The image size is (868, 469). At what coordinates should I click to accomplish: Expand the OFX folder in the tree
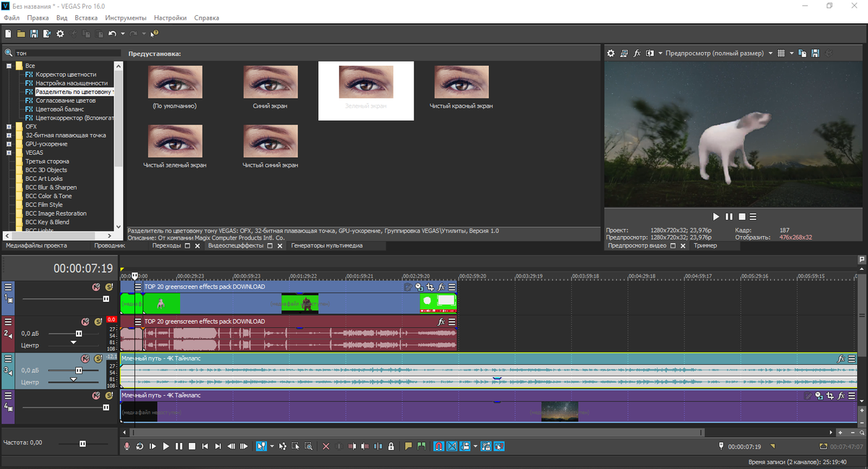click(9, 126)
